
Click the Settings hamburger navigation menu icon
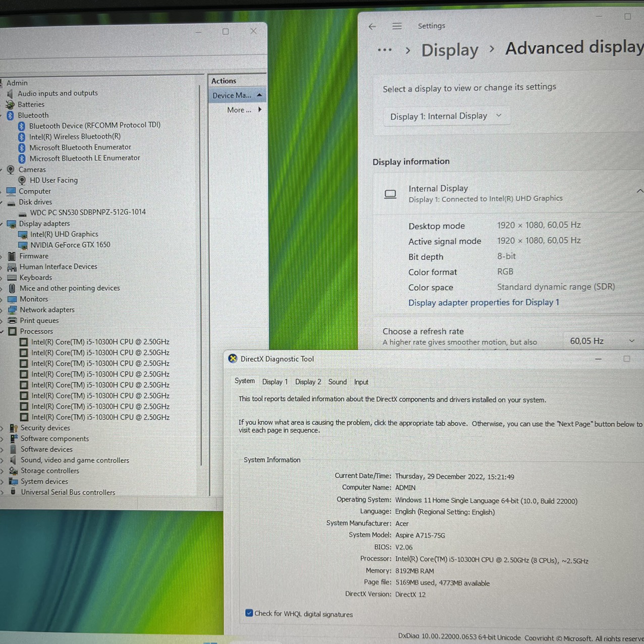click(397, 26)
